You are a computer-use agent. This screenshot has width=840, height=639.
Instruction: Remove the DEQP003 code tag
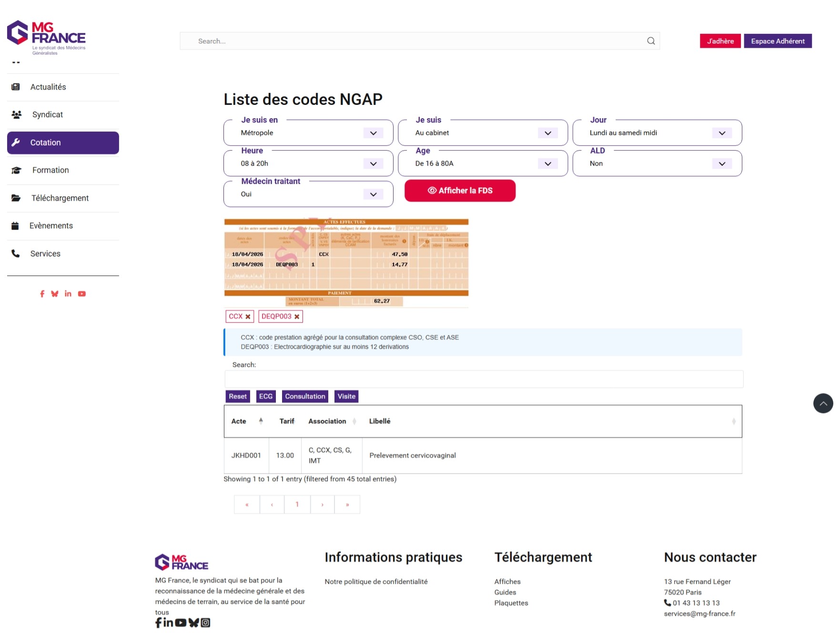(x=297, y=316)
